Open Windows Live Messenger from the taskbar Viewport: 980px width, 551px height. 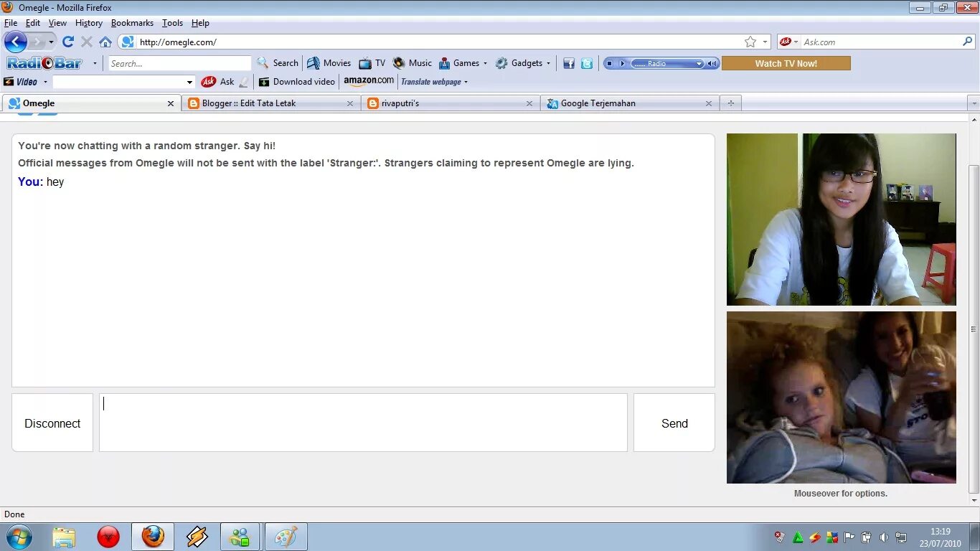coord(240,537)
